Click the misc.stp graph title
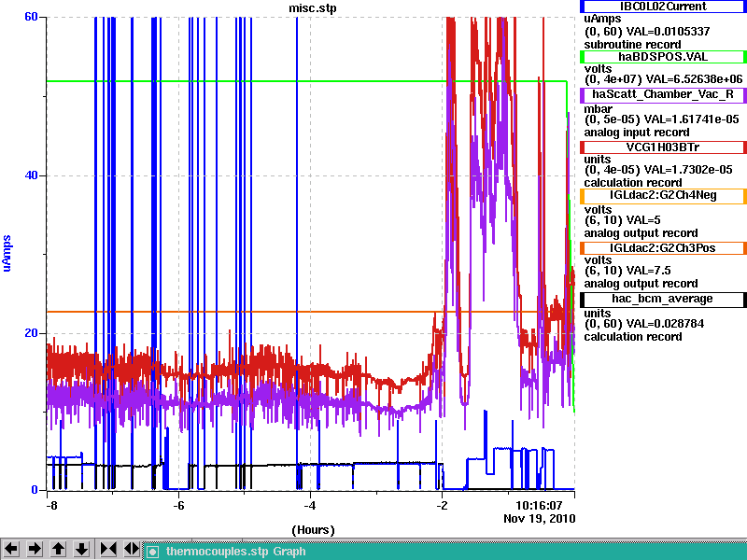The width and height of the screenshot is (747, 560). [313, 8]
